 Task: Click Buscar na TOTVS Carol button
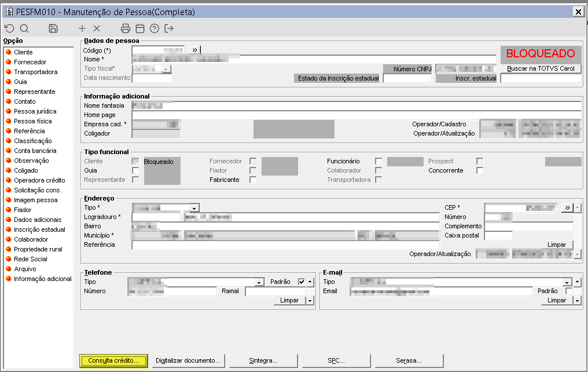tap(541, 69)
